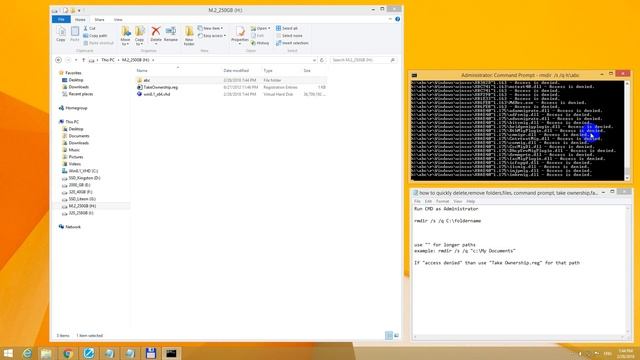Open Notepad's Help menu
The height and width of the screenshot is (360, 640).
pyautogui.click(x=471, y=201)
